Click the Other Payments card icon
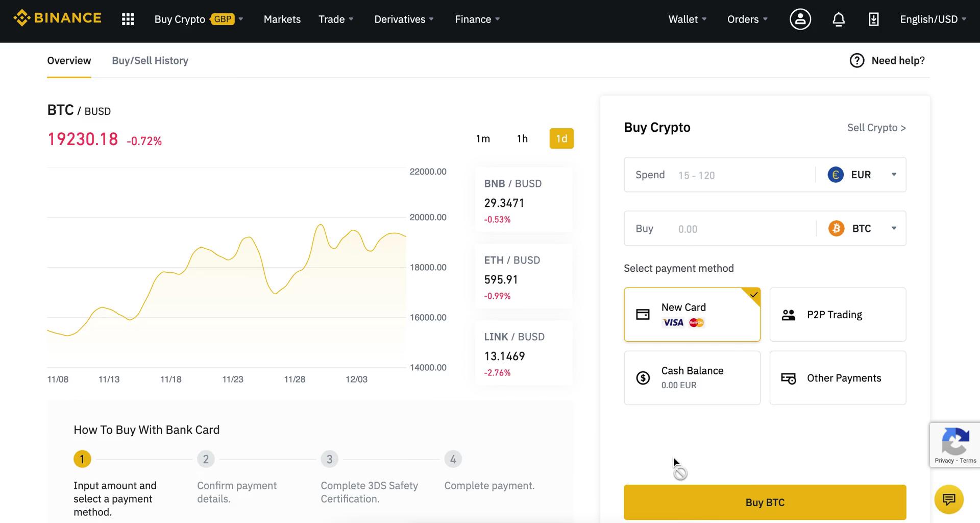 pyautogui.click(x=789, y=378)
